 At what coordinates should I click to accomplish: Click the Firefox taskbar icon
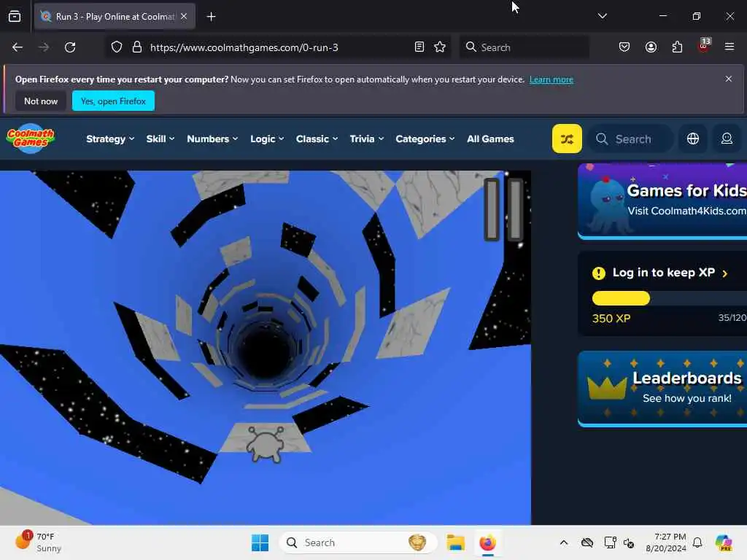click(487, 542)
